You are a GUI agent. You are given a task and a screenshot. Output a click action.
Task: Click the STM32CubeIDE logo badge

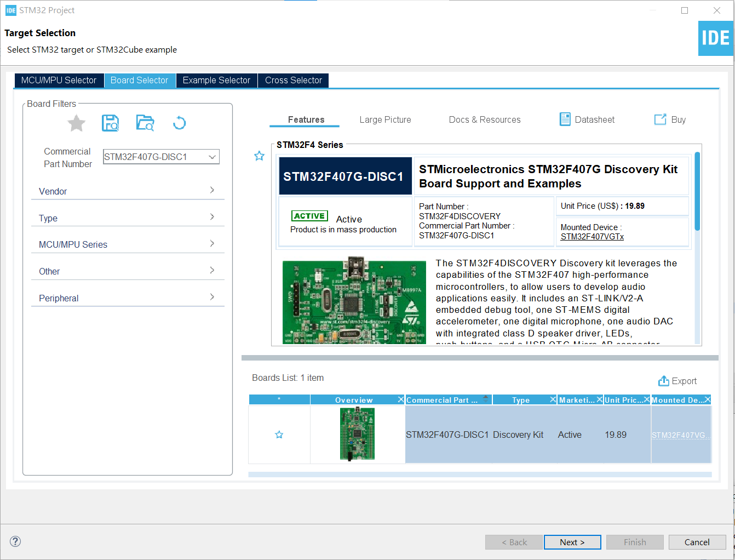pyautogui.click(x=715, y=38)
